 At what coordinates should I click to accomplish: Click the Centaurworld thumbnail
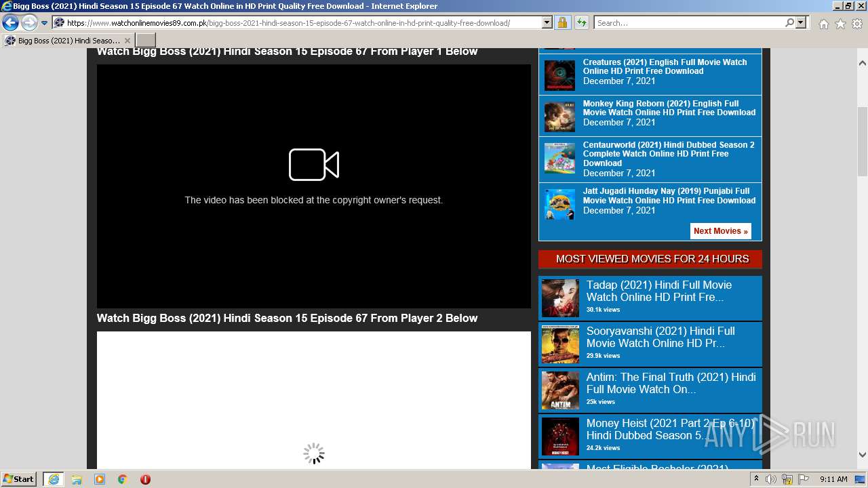pos(559,158)
